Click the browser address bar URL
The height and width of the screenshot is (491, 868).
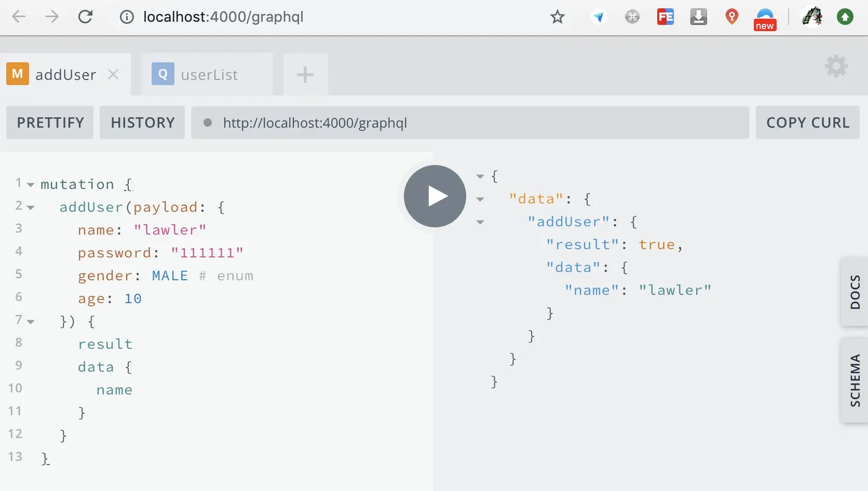[x=223, y=17]
